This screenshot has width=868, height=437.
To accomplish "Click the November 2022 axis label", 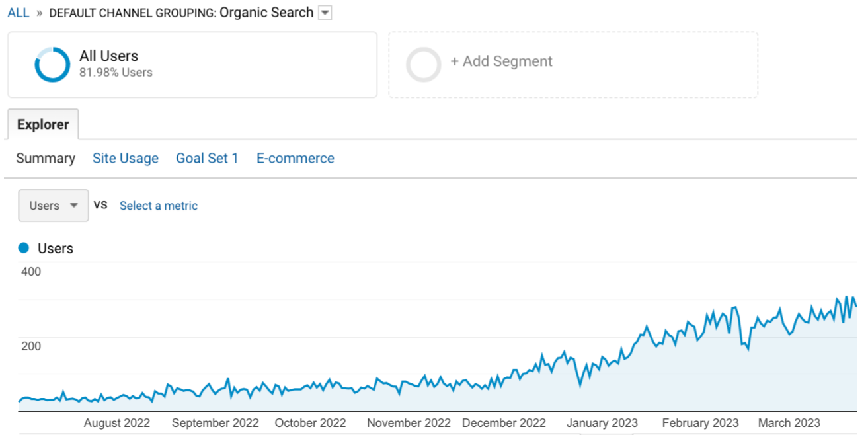I will pos(409,423).
